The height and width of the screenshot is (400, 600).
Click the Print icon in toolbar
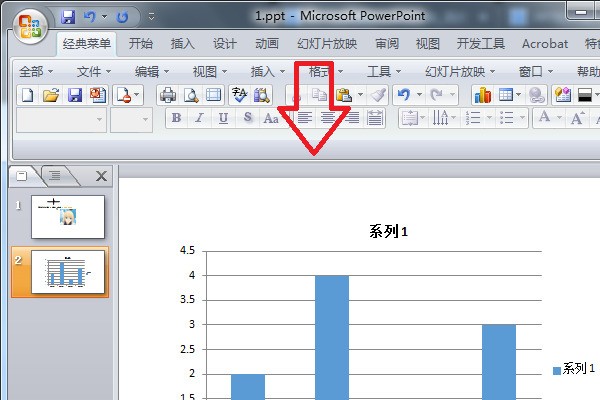168,95
